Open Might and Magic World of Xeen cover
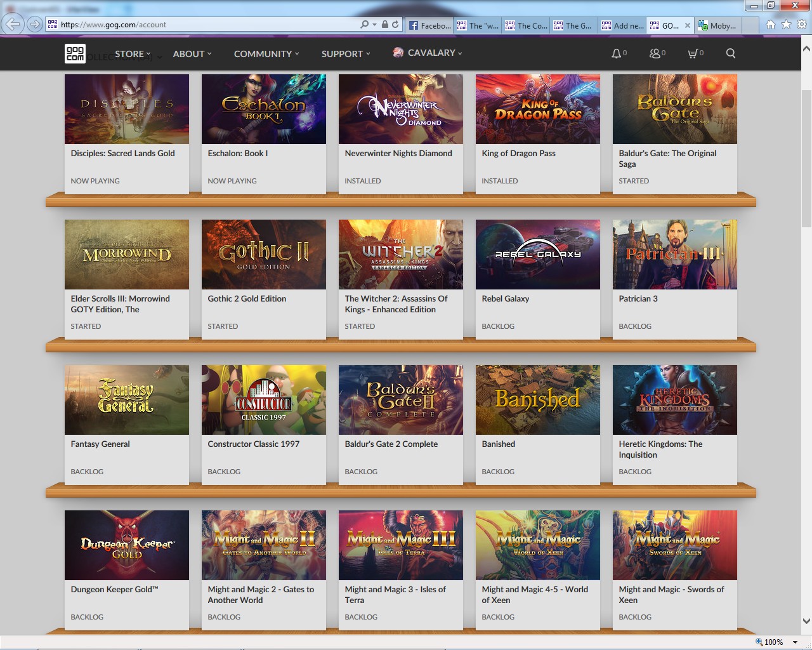The image size is (812, 650). coord(538,545)
